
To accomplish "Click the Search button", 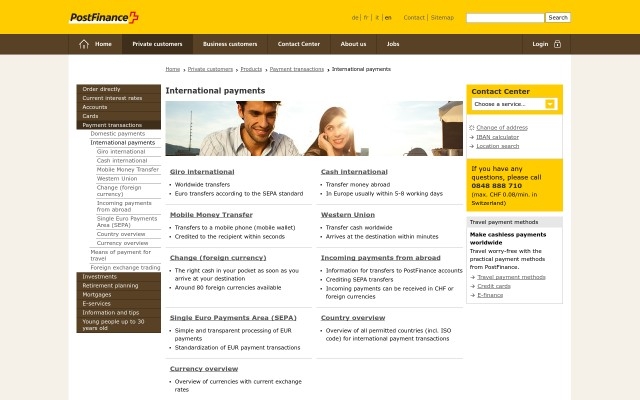I will coord(558,18).
